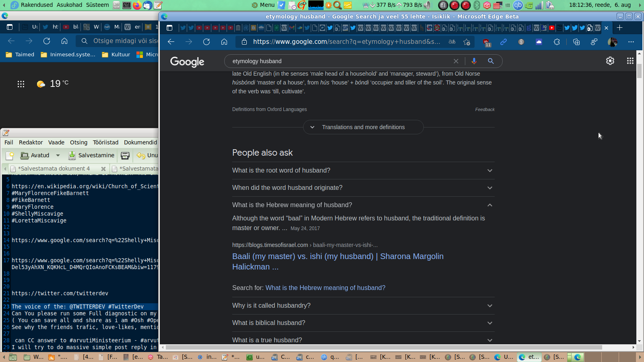The image size is (644, 362).
Task: Add this page to favorites star icon
Action: click(466, 42)
